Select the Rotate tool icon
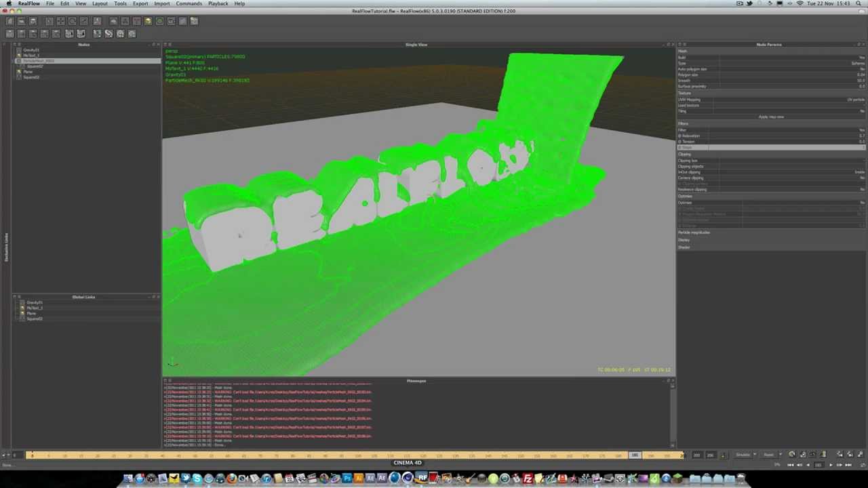The width and height of the screenshot is (868, 488). pos(72,21)
